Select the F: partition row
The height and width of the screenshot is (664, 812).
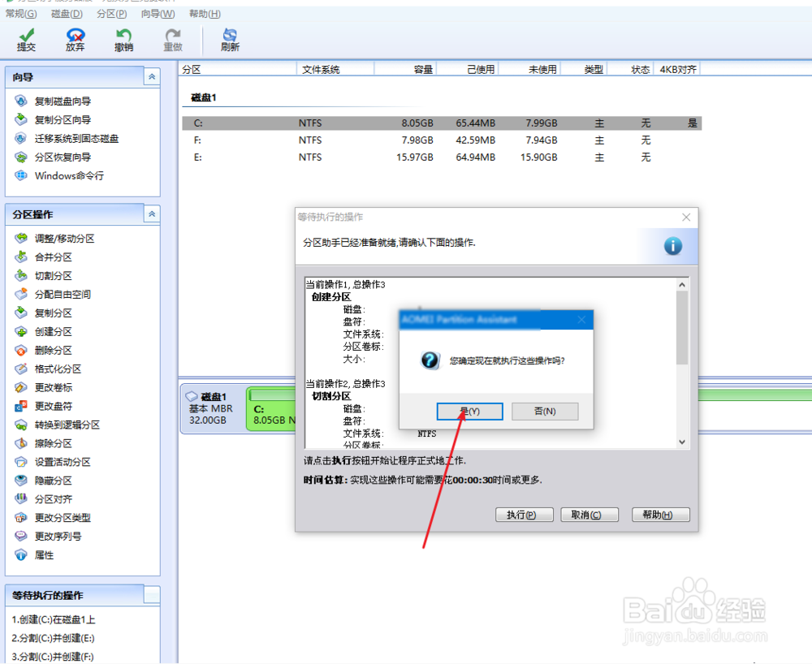click(442, 140)
